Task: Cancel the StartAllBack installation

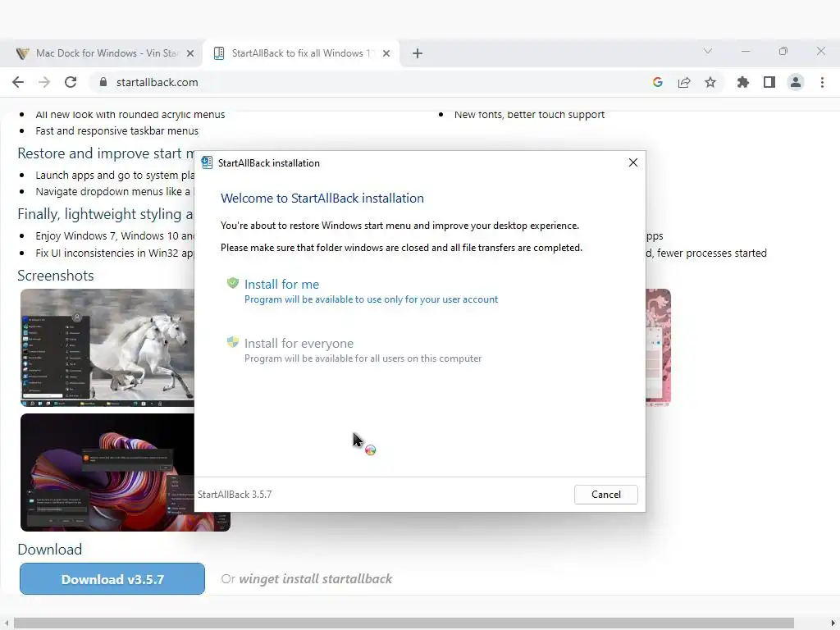Action: point(606,495)
